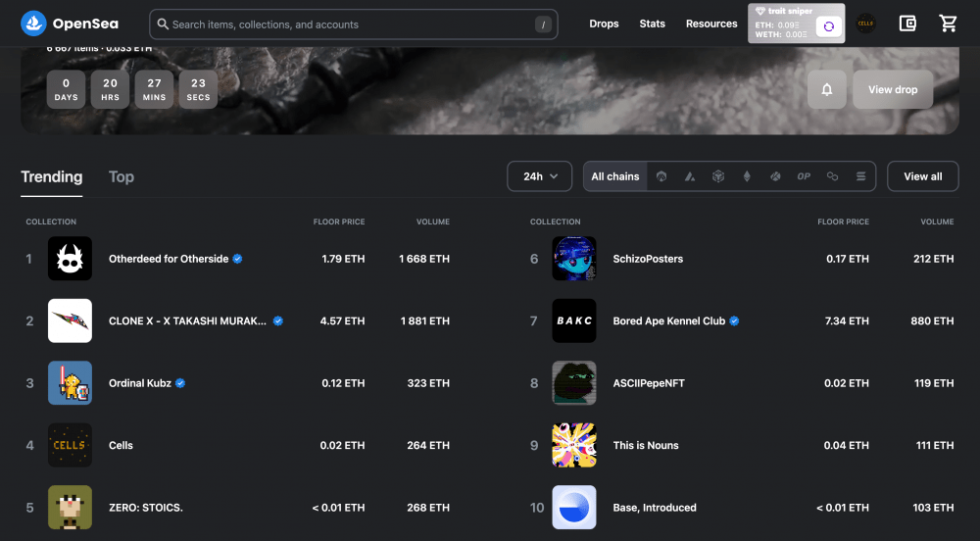Image resolution: width=980 pixels, height=541 pixels.
Task: Open the Cells collection image
Action: click(x=70, y=445)
